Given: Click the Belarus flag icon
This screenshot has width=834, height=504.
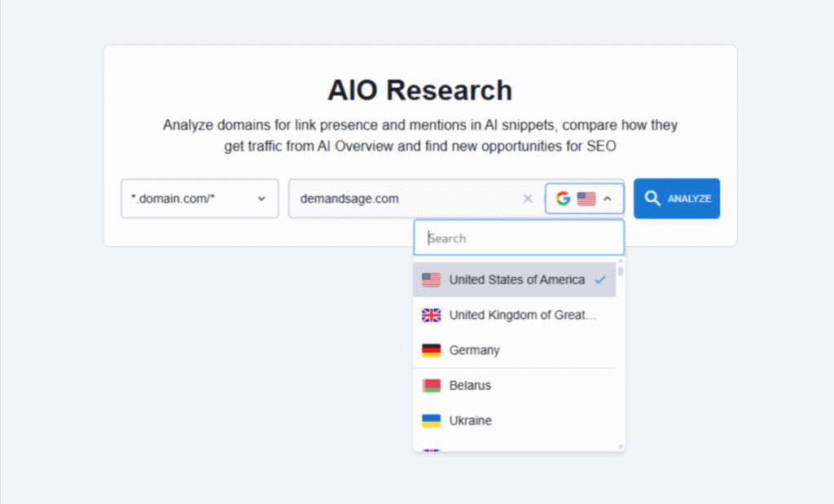Looking at the screenshot, I should pos(432,385).
